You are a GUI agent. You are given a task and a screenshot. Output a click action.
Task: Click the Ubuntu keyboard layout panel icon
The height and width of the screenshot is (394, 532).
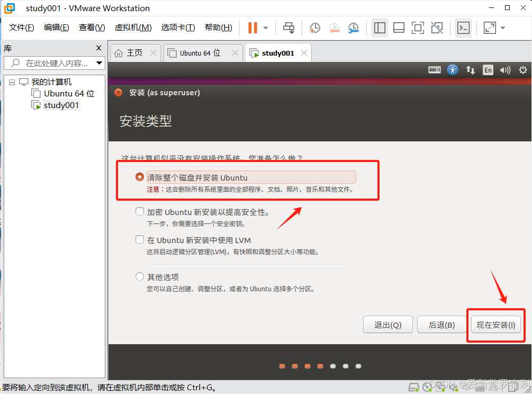[x=434, y=70]
